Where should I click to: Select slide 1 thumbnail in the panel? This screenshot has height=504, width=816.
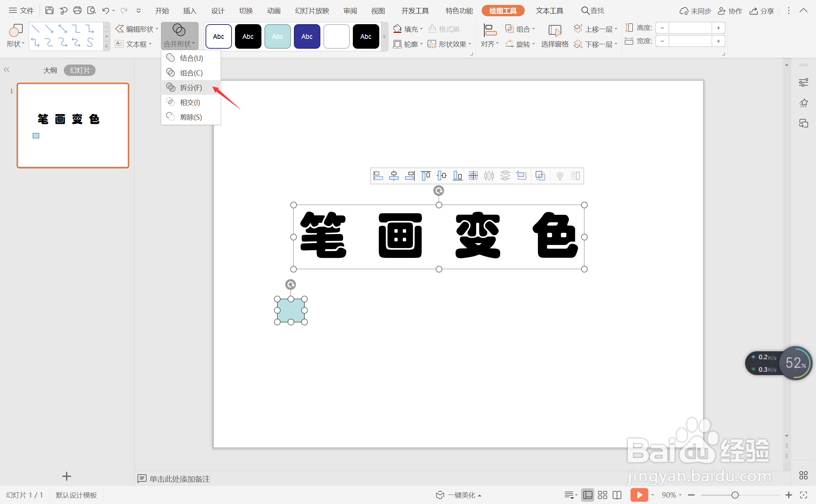(x=73, y=125)
